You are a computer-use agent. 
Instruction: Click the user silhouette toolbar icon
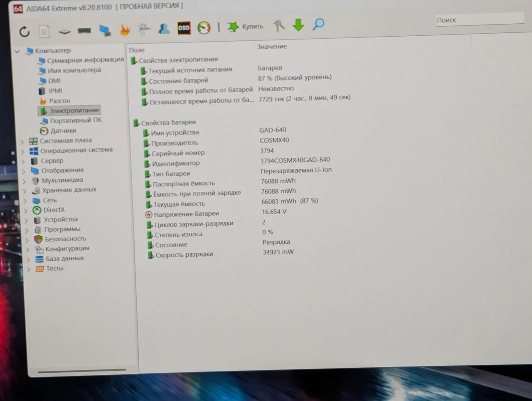coord(164,28)
